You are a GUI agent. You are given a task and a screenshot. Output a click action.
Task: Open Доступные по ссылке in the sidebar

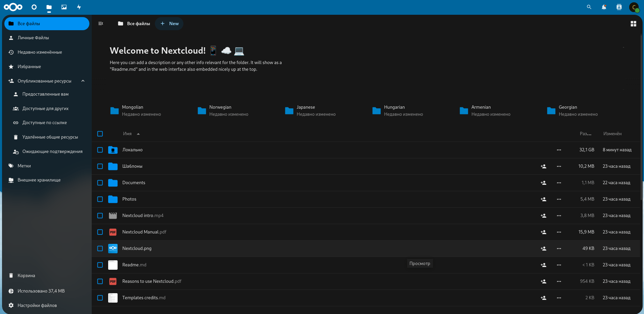49,123
